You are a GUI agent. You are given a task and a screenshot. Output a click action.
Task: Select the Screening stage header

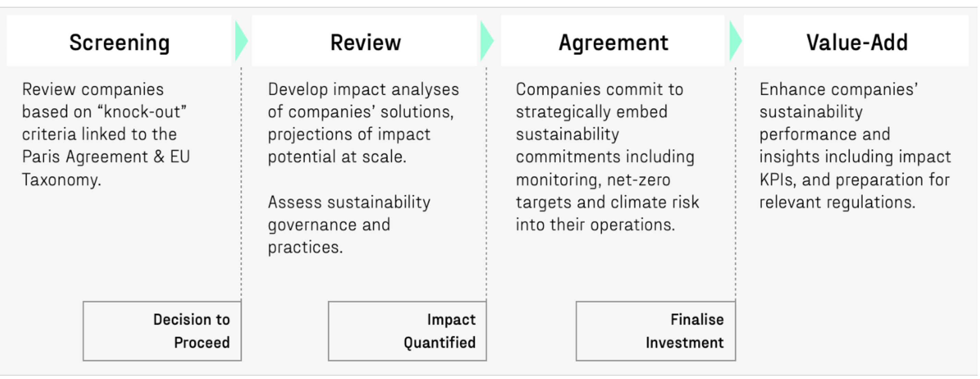[119, 42]
